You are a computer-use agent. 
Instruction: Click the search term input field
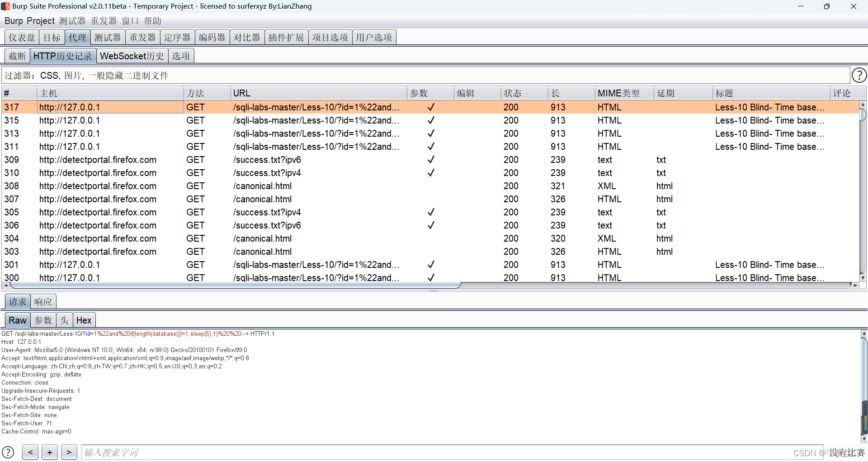coord(452,452)
